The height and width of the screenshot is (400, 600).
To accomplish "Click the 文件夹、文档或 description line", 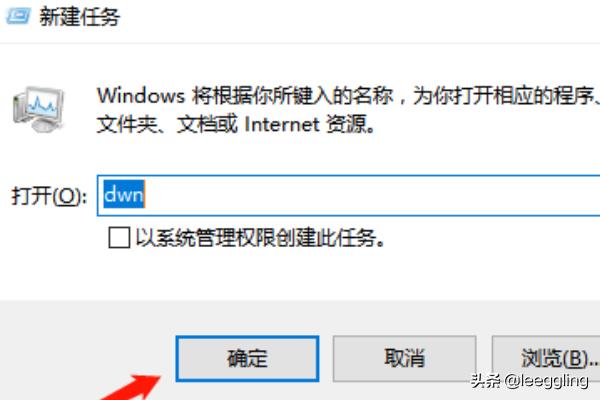I will (167, 124).
